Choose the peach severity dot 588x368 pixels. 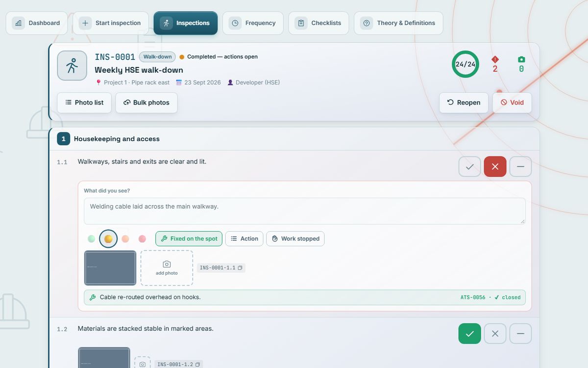point(125,239)
